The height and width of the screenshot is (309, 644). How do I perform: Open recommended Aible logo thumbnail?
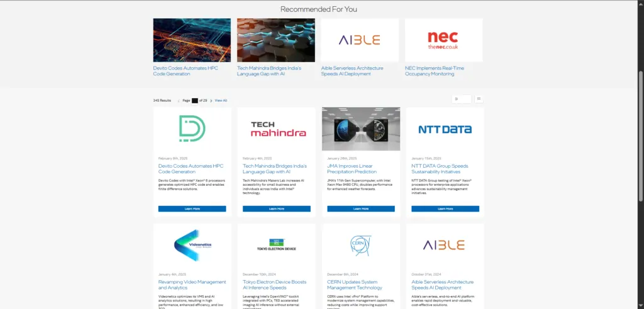click(x=360, y=40)
